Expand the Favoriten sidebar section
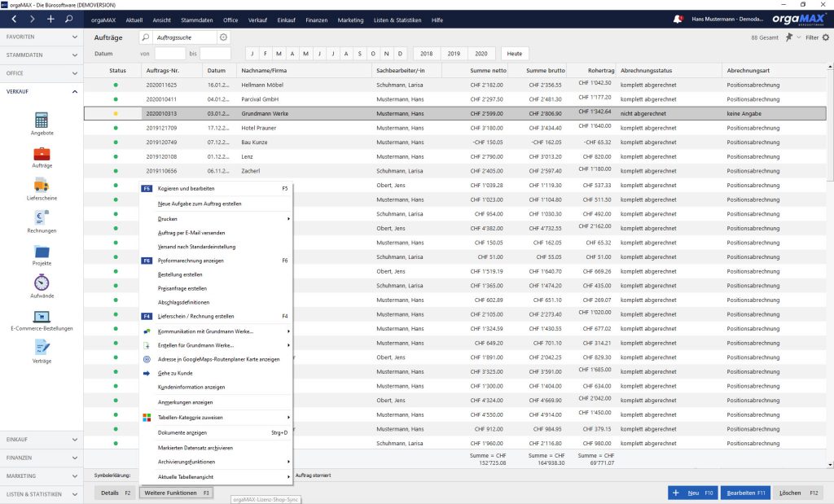This screenshot has height=504, width=834. 42,37
